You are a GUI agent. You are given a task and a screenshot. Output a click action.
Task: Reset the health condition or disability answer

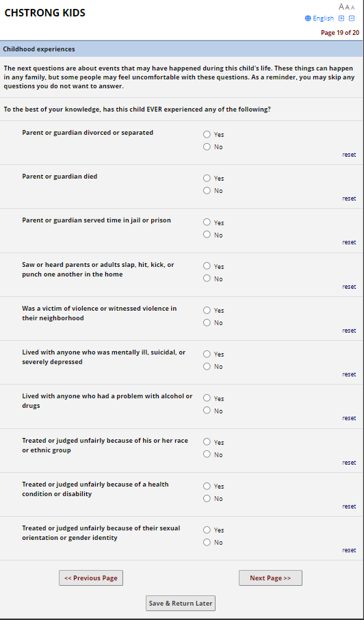349,506
